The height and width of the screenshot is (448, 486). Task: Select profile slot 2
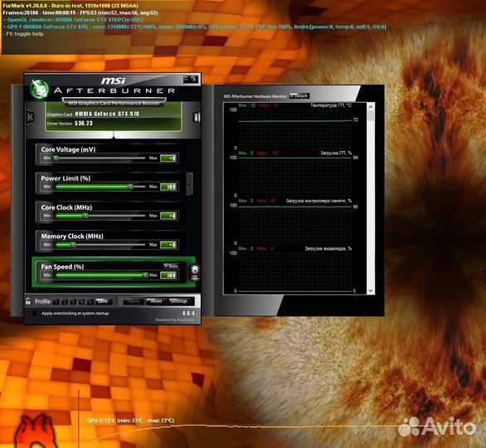click(x=64, y=301)
